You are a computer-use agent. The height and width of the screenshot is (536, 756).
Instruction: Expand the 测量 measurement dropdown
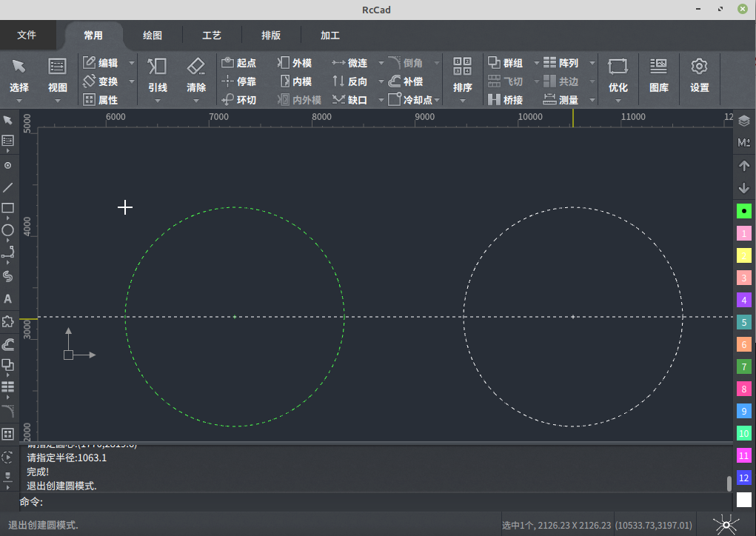point(592,99)
